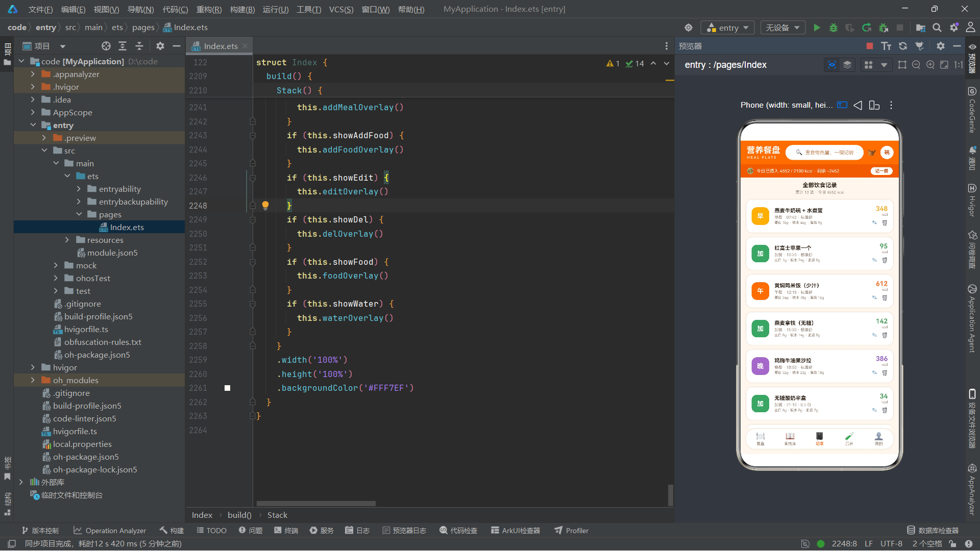Click the locate target crosshair beside entry dropdown
This screenshot has width=980, height=551.
pyautogui.click(x=689, y=28)
